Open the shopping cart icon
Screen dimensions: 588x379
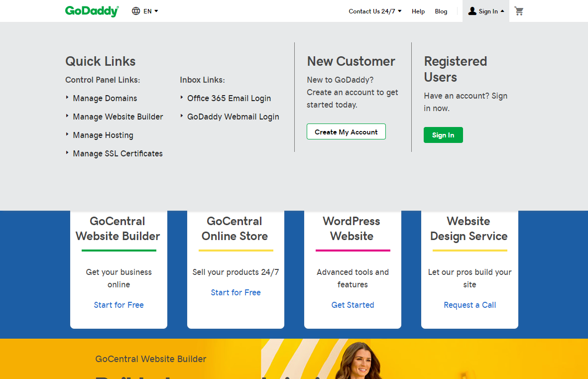(519, 11)
